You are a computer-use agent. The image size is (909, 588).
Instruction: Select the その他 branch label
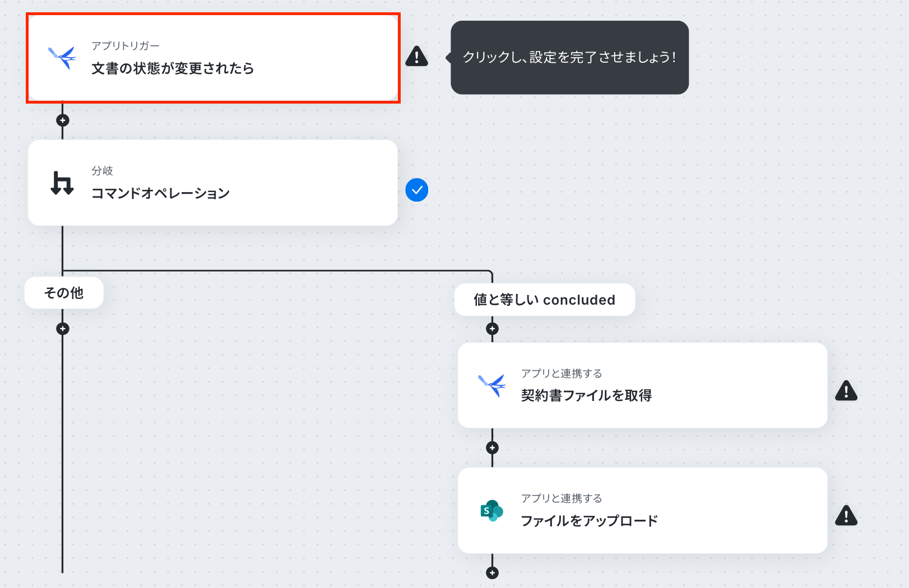pyautogui.click(x=64, y=293)
